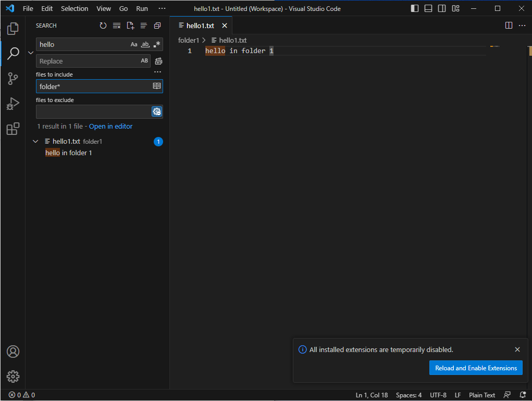Clear all search results
This screenshot has width=532, height=401.
pos(116,25)
